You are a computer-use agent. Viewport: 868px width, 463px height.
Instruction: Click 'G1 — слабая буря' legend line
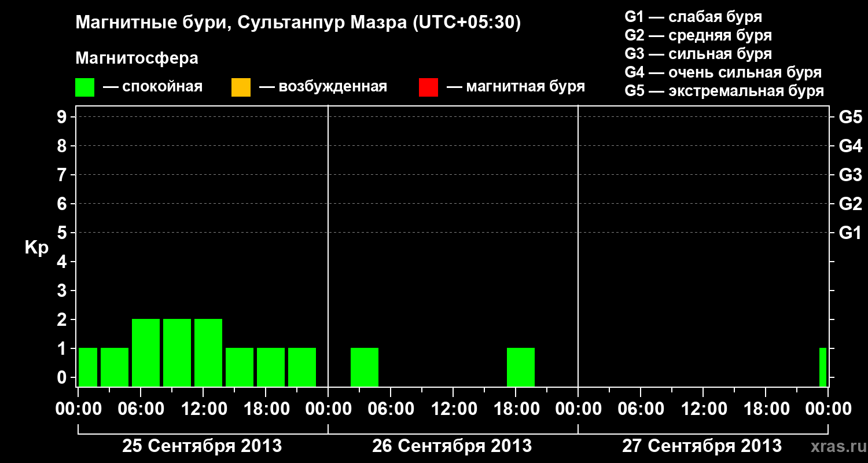tap(693, 17)
